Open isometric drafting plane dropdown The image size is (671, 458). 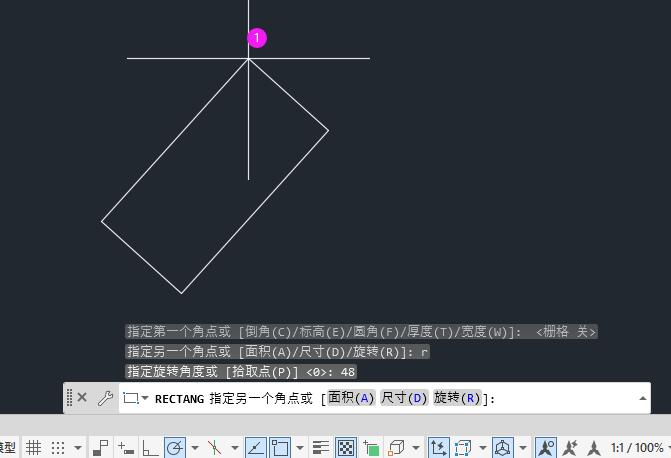(235, 448)
